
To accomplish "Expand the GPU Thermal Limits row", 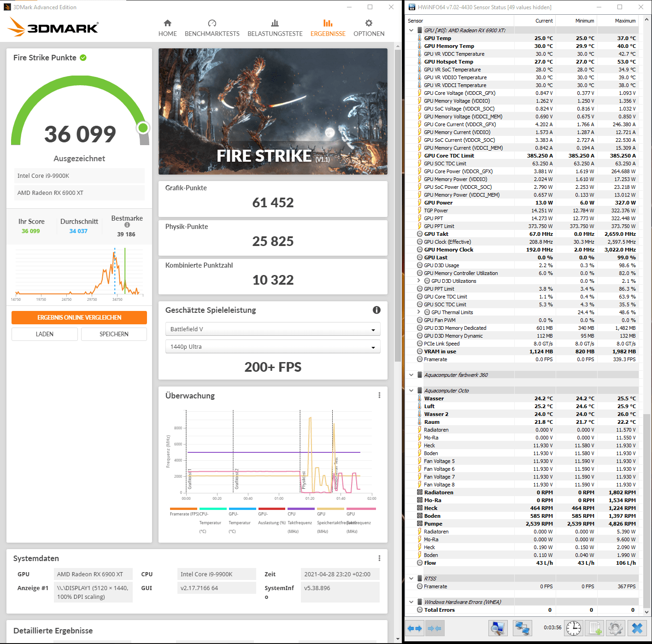I will point(418,312).
